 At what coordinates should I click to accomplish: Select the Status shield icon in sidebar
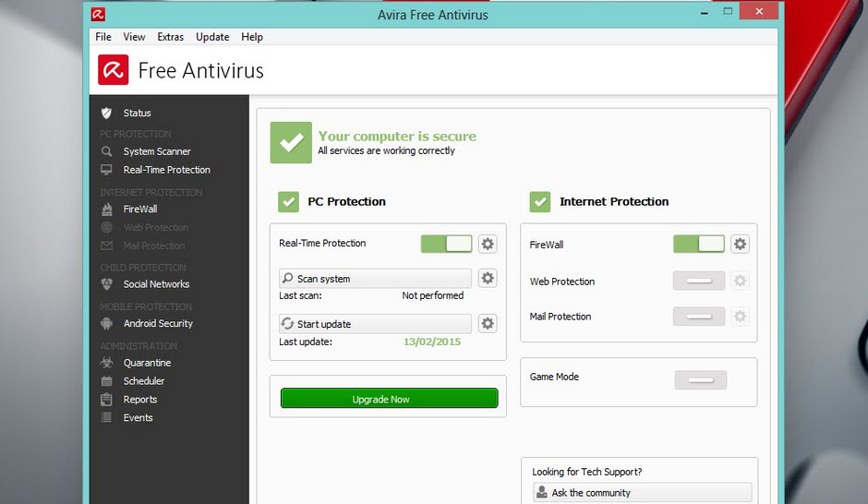tap(107, 113)
